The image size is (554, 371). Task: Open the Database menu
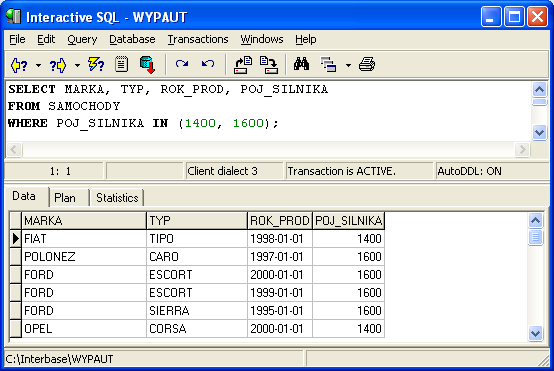132,39
